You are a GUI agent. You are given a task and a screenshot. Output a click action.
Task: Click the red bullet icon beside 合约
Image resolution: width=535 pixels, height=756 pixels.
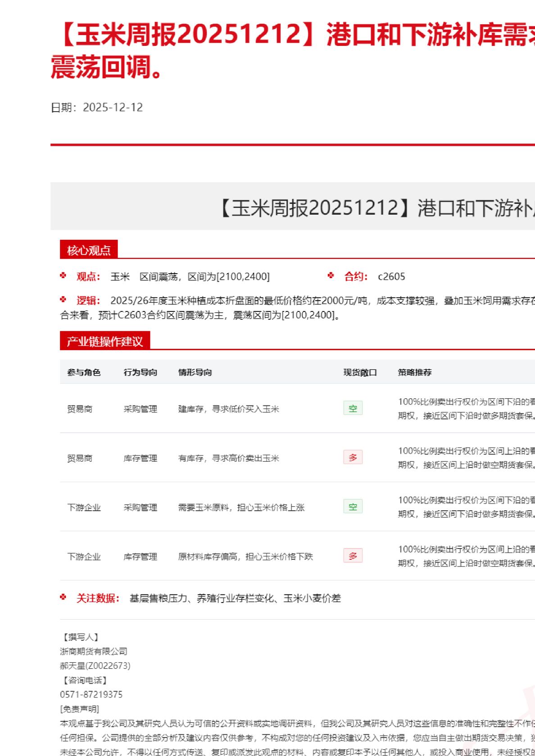[x=331, y=275]
